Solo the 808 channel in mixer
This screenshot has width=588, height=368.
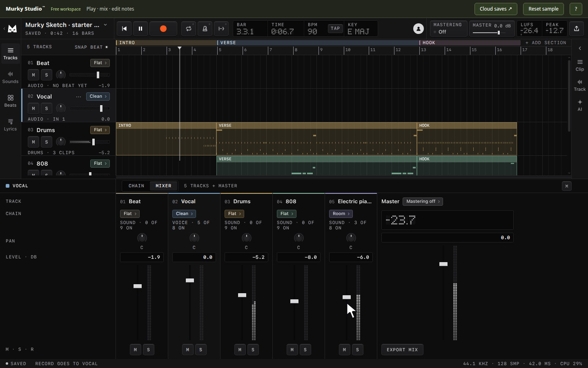(x=305, y=350)
